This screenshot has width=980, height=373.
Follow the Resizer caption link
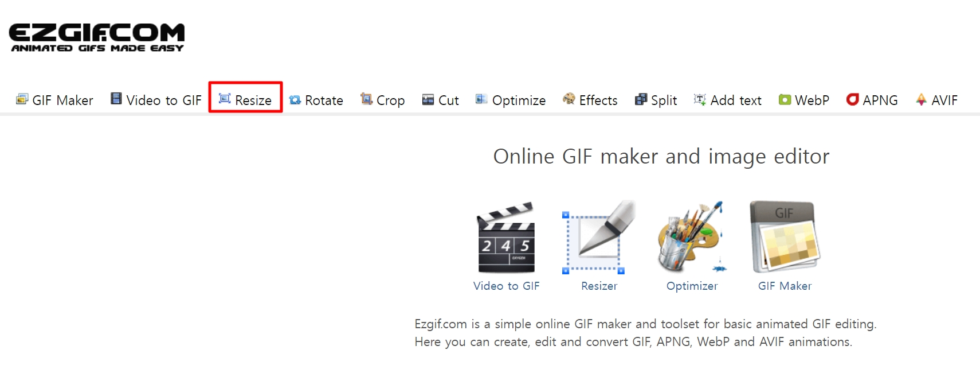pos(599,286)
